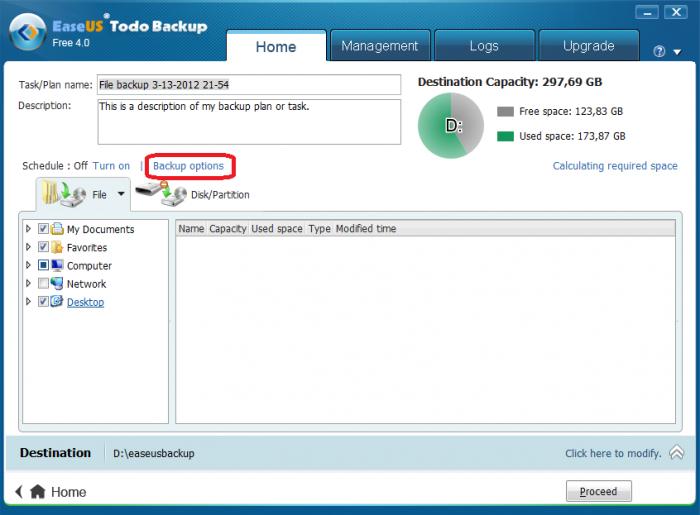Image resolution: width=700 pixels, height=515 pixels.
Task: Uncheck the Desktop checkbox
Action: pyautogui.click(x=43, y=302)
